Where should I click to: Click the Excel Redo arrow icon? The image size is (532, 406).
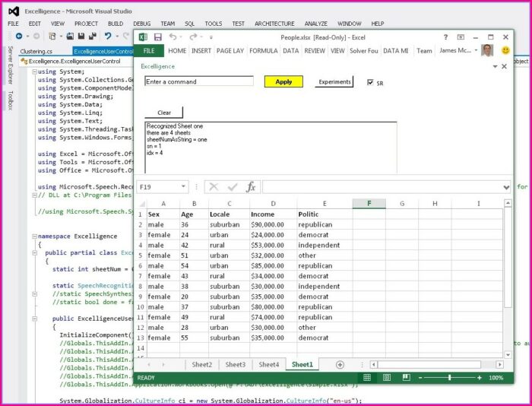193,37
